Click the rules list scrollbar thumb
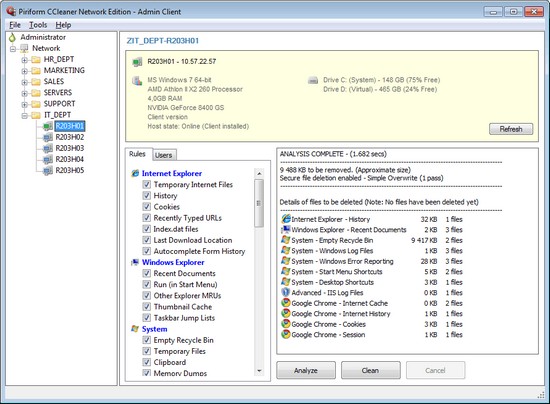 [259, 203]
